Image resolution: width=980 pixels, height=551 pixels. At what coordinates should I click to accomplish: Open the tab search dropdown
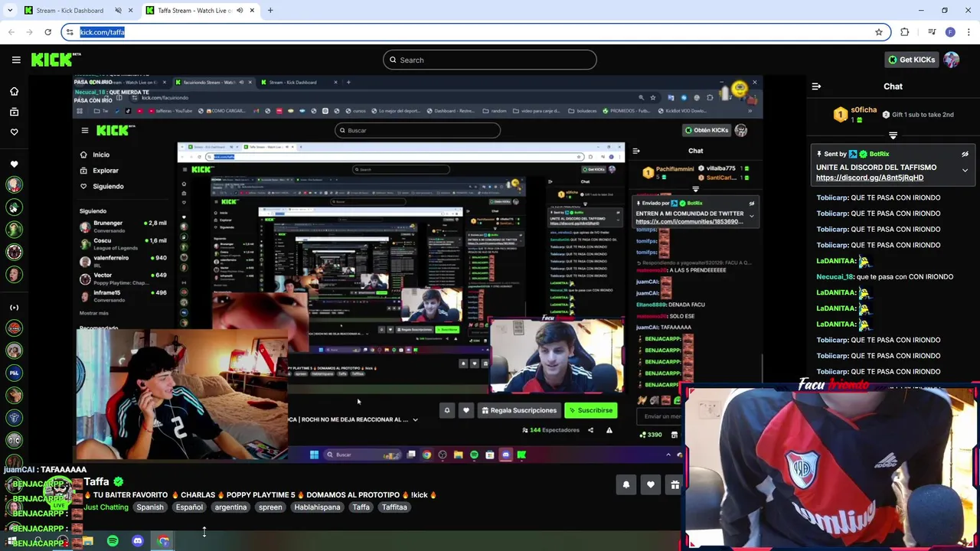[10, 11]
